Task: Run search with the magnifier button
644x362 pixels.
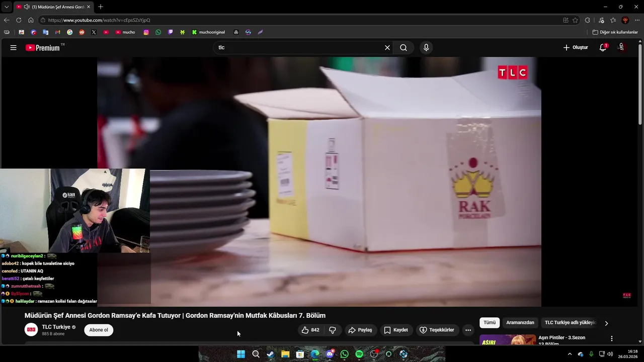Action: pos(404,47)
